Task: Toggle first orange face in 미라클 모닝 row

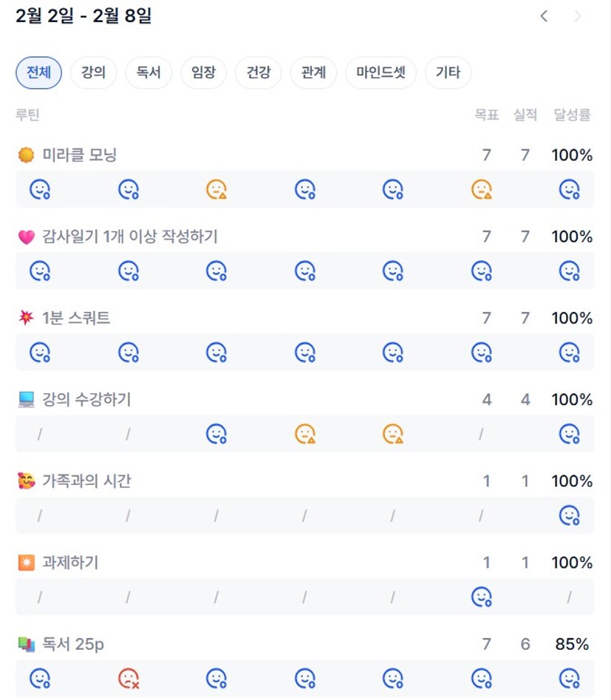Action: tap(216, 190)
